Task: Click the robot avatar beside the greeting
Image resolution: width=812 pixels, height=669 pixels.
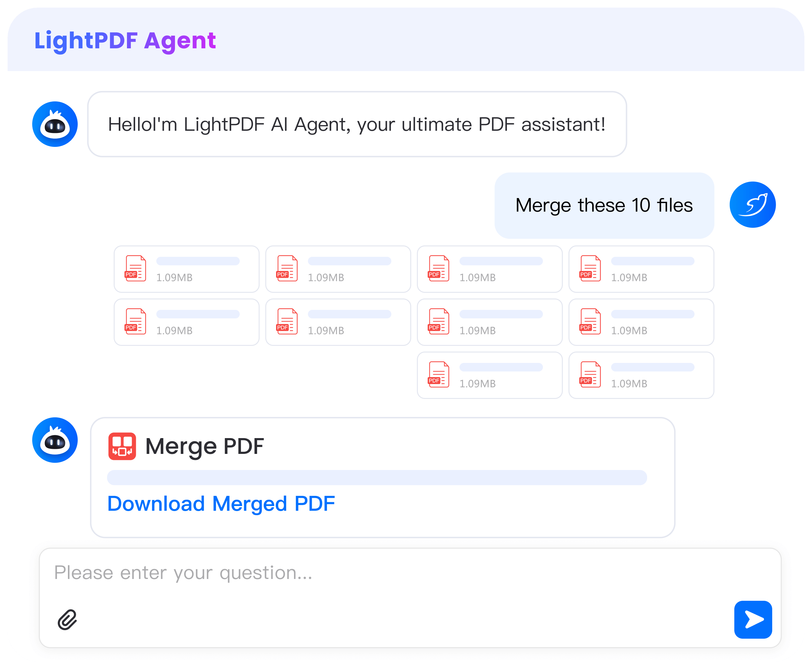Action: coord(55,124)
